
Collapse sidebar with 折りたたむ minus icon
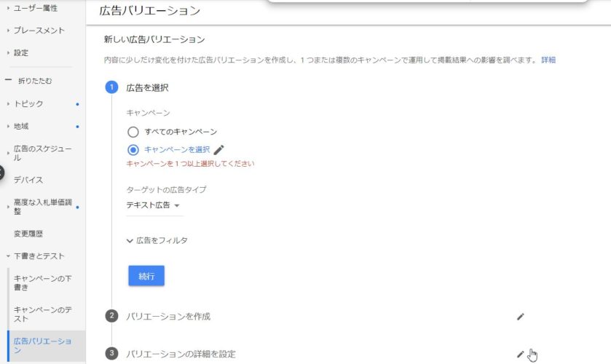click(x=8, y=80)
